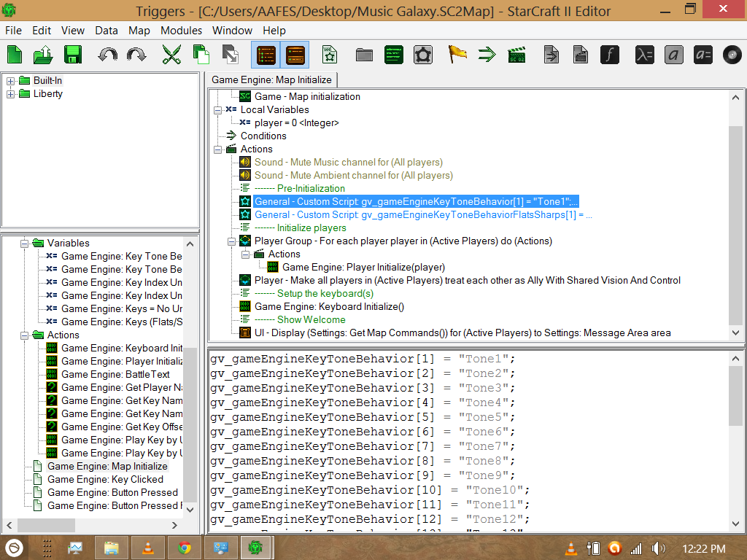The image size is (747, 560).
Task: Select Game Engine: Key Clicked trigger
Action: pyautogui.click(x=105, y=480)
